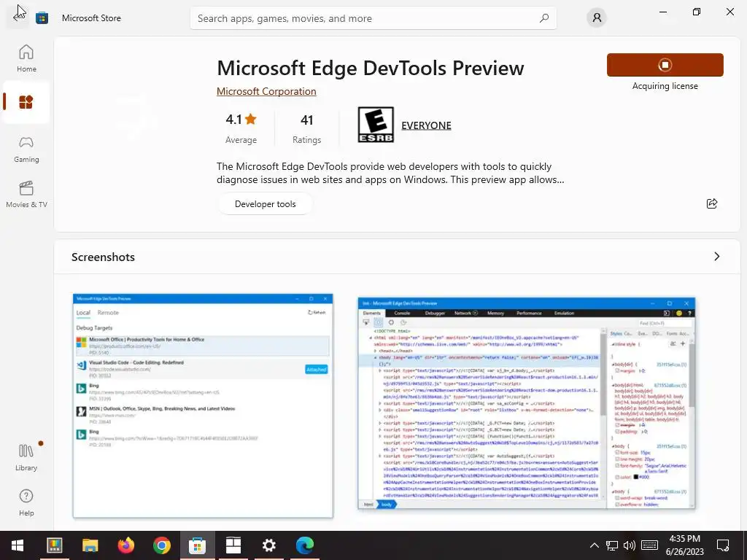Viewport: 747px width, 560px height.
Task: Click the search magnifier icon
Action: click(x=544, y=18)
